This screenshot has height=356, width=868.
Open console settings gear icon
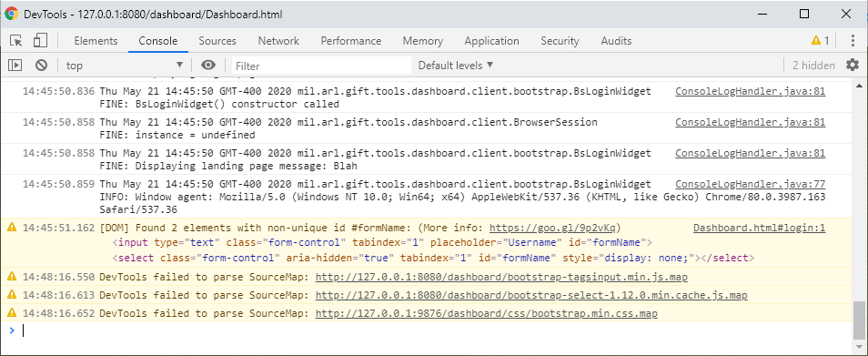(x=853, y=66)
